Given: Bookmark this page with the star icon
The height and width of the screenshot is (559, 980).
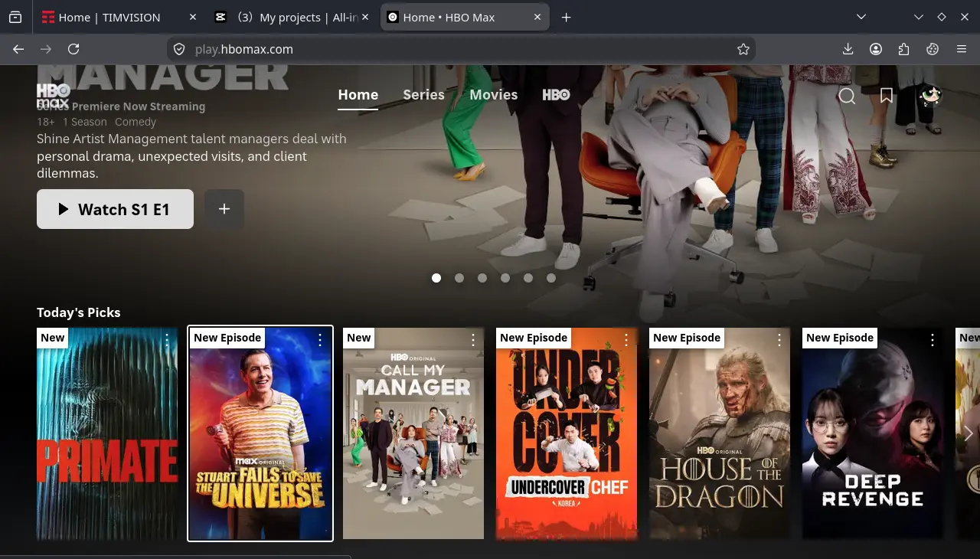Looking at the screenshot, I should [x=743, y=49].
